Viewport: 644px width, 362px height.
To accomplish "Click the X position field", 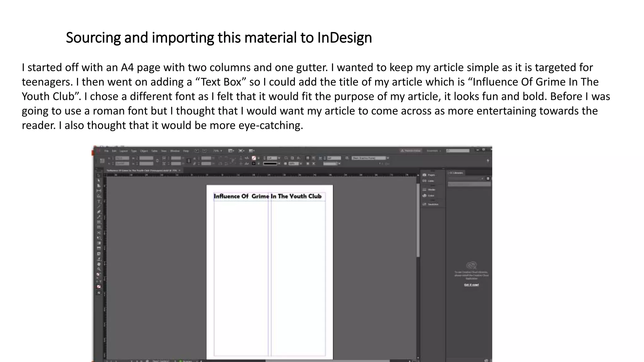I will point(122,158).
